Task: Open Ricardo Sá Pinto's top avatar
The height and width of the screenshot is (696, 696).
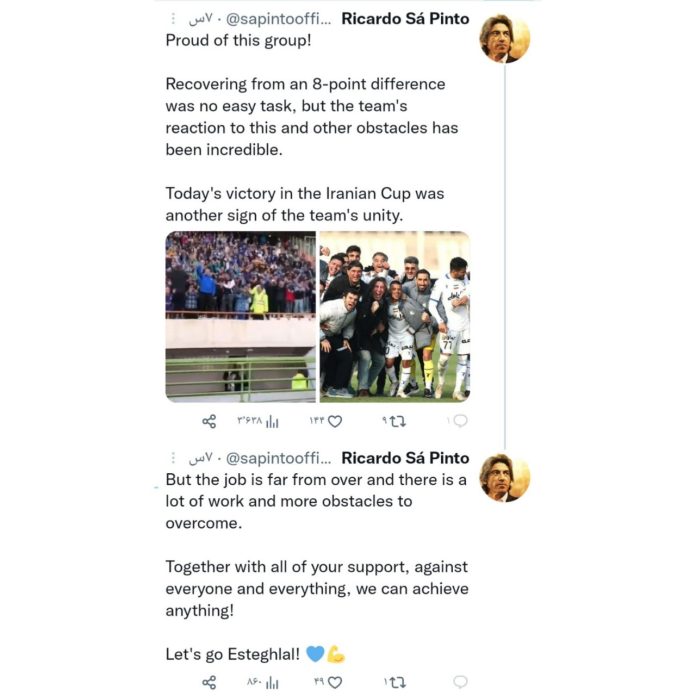Action: click(505, 39)
